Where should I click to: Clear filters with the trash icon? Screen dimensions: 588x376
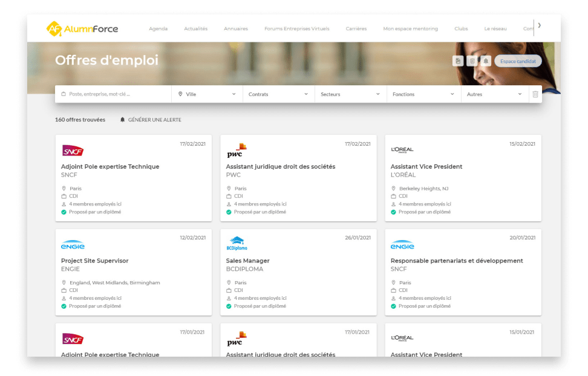[535, 94]
